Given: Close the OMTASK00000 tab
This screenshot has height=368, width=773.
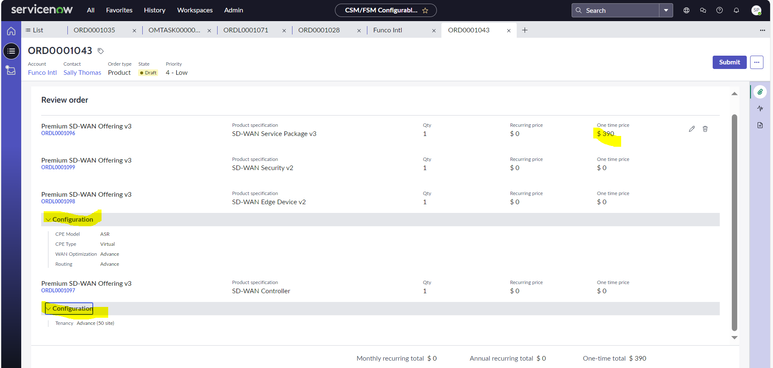Looking at the screenshot, I should (x=209, y=31).
